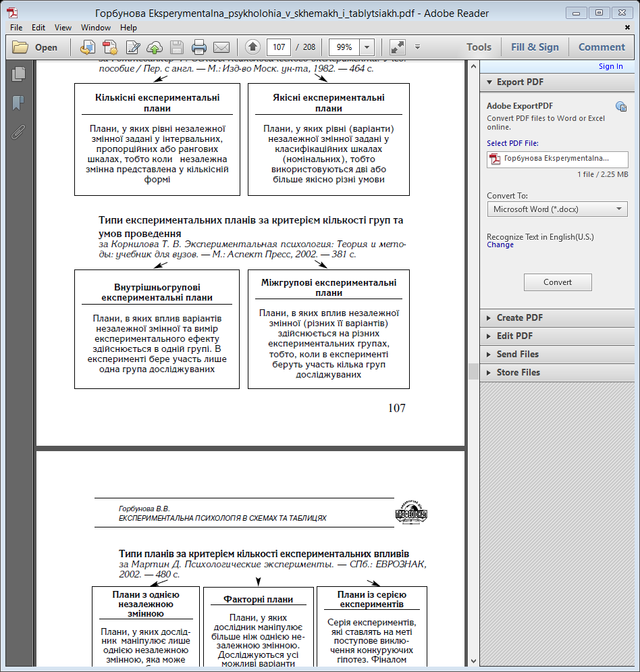Viewport: 640px width, 672px height.
Task: Open the attachments paperclip panel
Action: pos(18,131)
